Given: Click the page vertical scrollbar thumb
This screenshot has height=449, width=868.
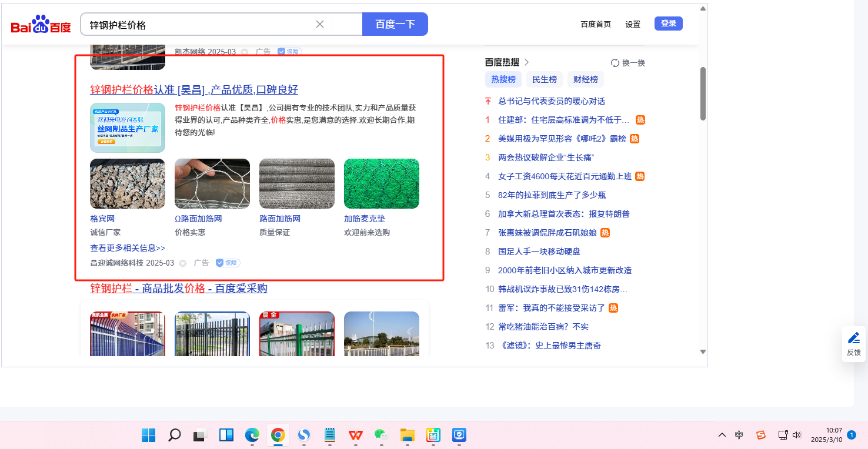Looking at the screenshot, I should [703, 94].
